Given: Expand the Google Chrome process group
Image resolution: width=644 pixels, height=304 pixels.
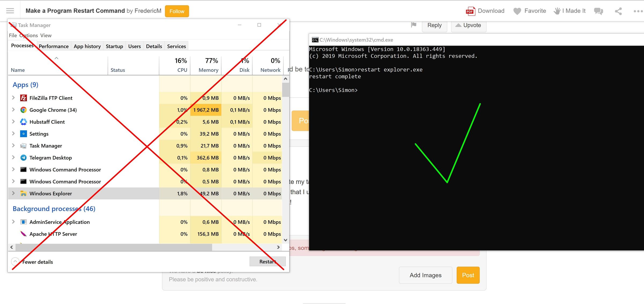Looking at the screenshot, I should tap(13, 110).
